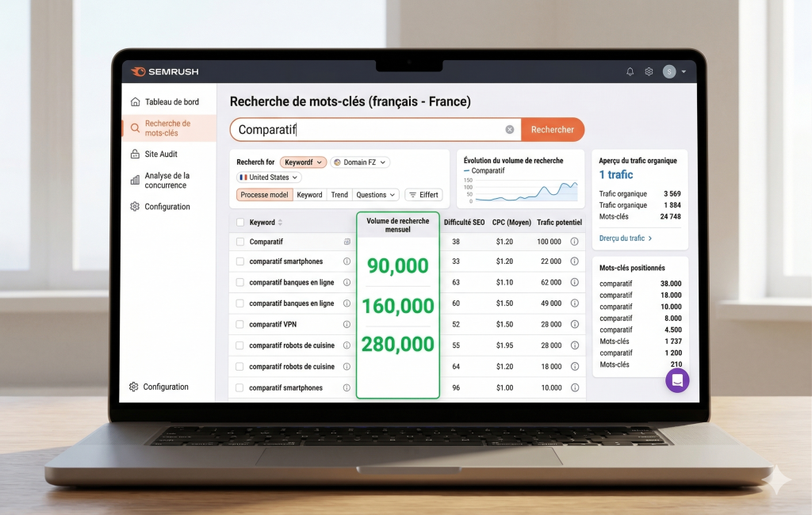
Task: Sort by Difficulté SEO column header
Action: click(x=464, y=223)
